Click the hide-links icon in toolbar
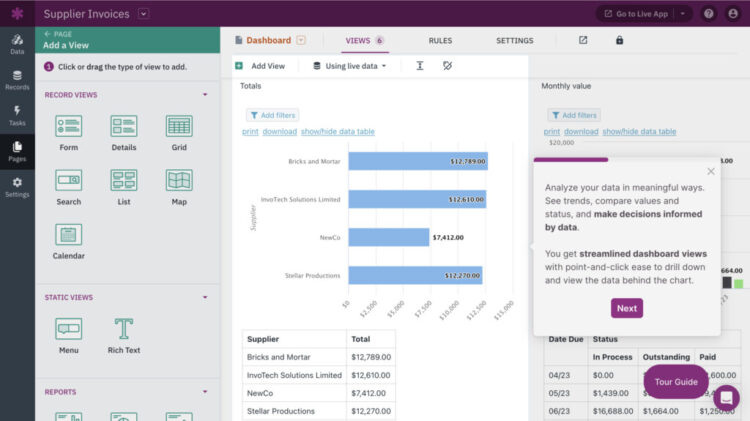The height and width of the screenshot is (421, 750). (x=447, y=66)
